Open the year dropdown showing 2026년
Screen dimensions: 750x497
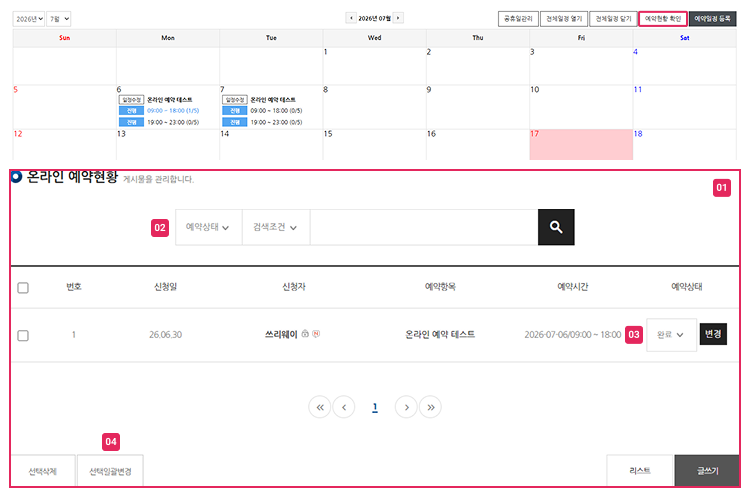pos(29,19)
